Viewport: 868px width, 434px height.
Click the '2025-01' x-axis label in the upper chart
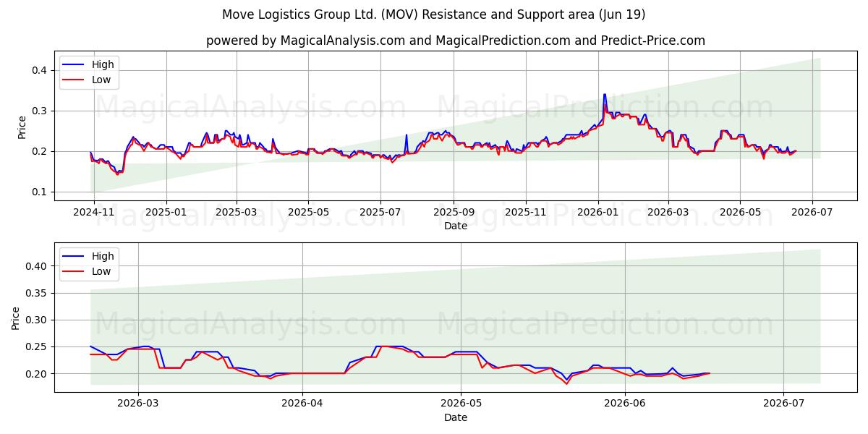(166, 213)
